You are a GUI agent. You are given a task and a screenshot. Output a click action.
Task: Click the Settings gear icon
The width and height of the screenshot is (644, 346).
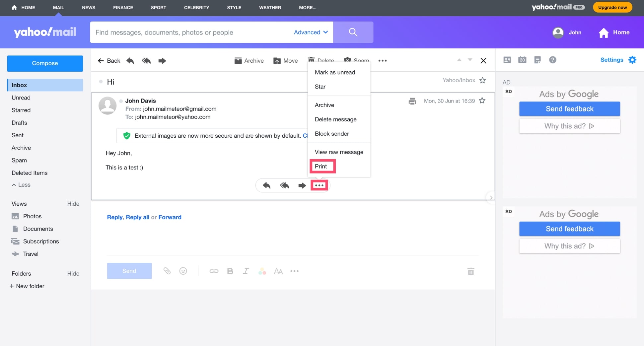(632, 60)
